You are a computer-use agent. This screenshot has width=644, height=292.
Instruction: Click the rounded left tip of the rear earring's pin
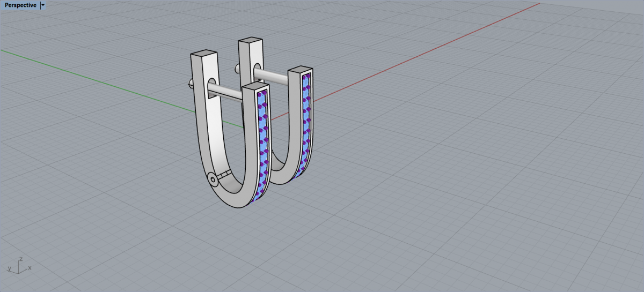tap(236, 68)
